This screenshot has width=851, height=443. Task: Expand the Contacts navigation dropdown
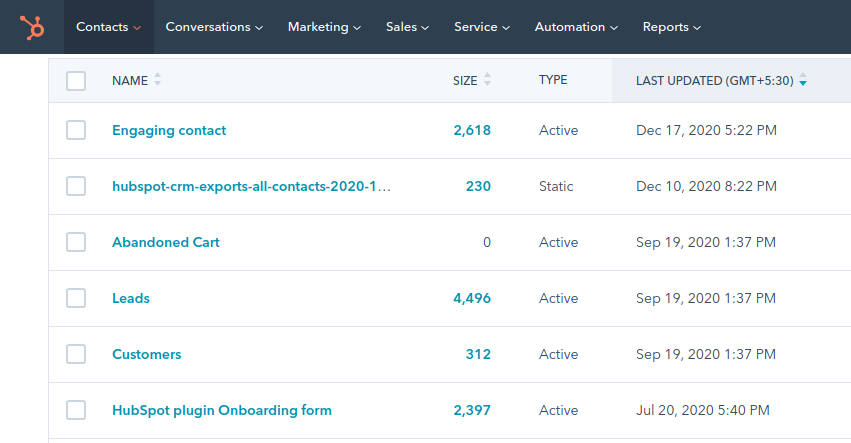pyautogui.click(x=108, y=27)
